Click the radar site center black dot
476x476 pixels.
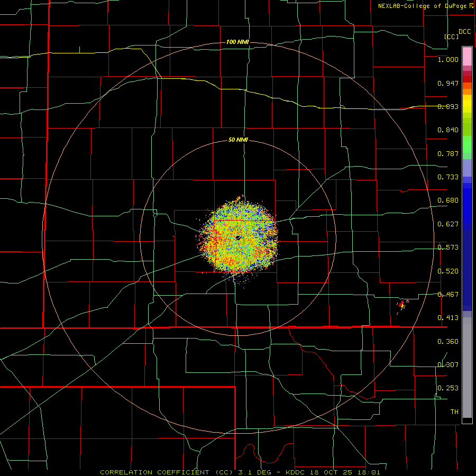[x=238, y=237]
